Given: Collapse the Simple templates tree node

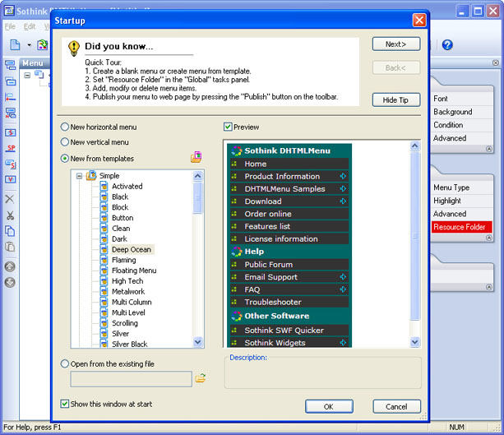Looking at the screenshot, I should click(x=80, y=176).
